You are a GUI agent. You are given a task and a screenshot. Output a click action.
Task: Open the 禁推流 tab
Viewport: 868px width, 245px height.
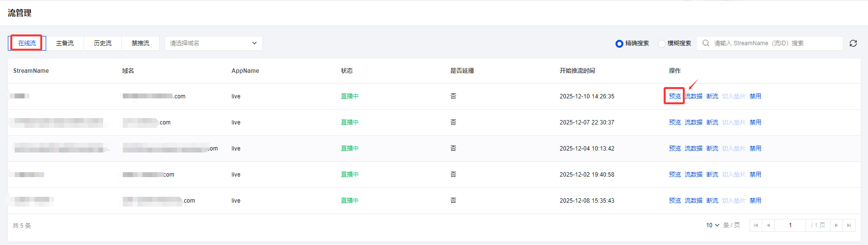click(140, 43)
